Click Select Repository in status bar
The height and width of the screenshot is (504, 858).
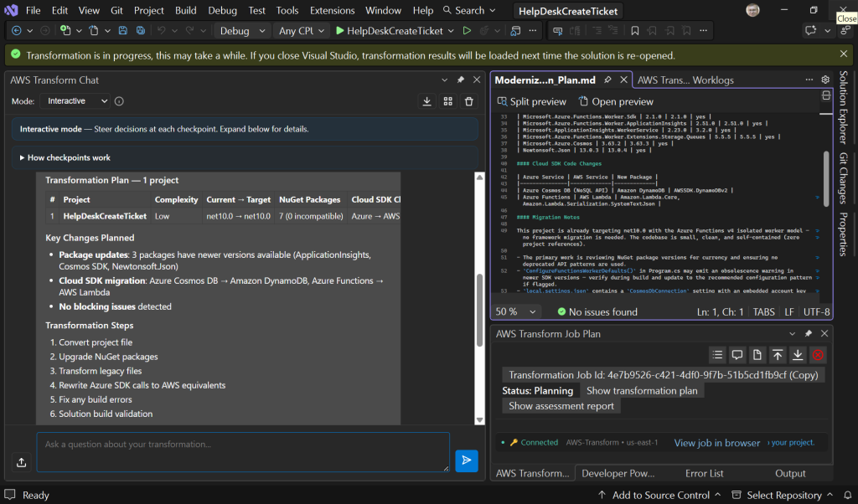coord(783,495)
